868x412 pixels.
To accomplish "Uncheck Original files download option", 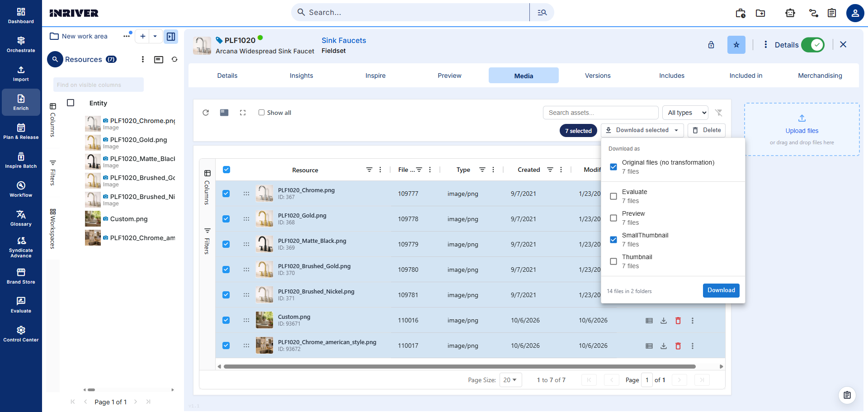I will pos(613,167).
